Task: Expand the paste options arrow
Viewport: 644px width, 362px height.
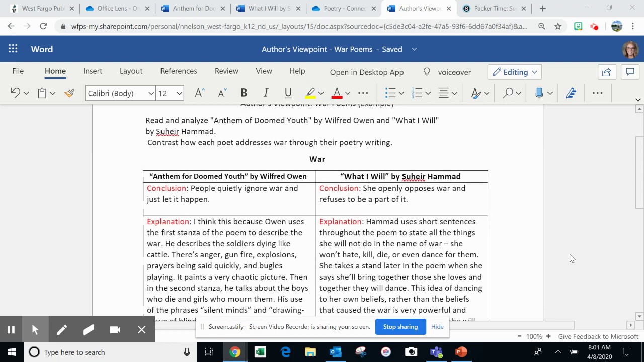Action: click(x=52, y=93)
